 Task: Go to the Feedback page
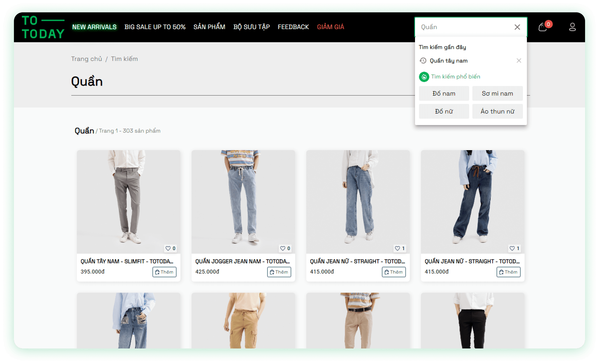coord(293,27)
